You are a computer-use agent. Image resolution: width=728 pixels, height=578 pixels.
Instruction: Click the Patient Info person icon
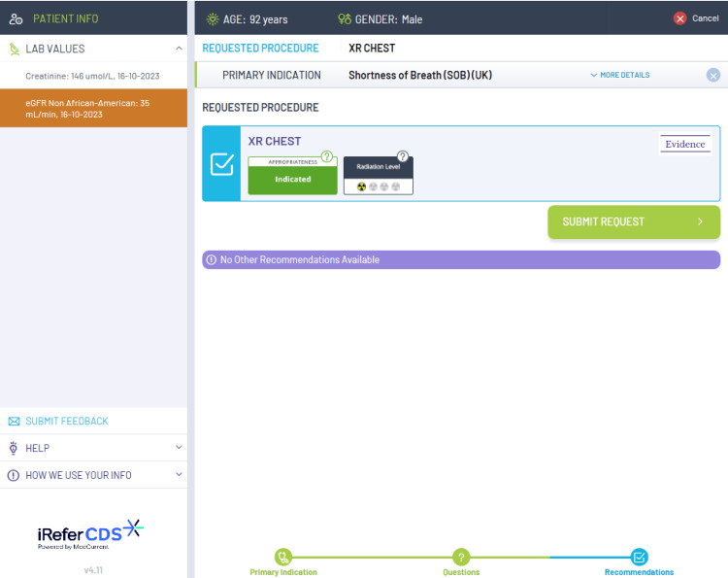[x=16, y=19]
